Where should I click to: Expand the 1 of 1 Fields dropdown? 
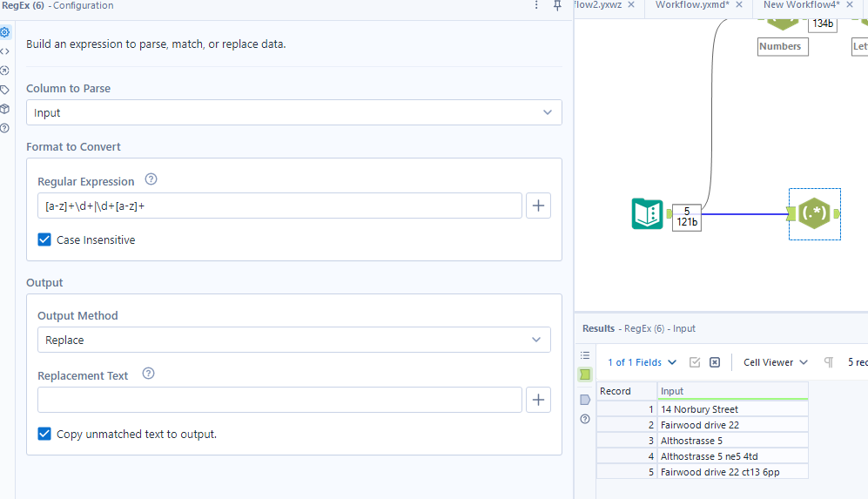click(643, 362)
